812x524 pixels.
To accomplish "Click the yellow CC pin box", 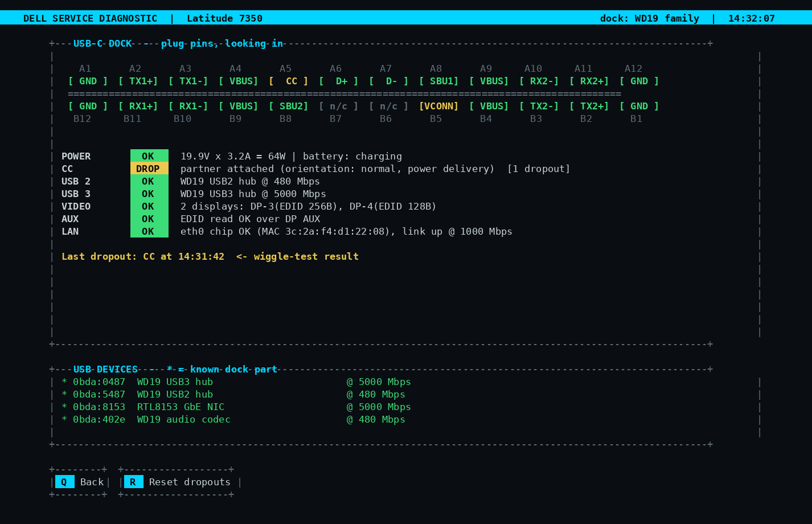I will point(289,81).
